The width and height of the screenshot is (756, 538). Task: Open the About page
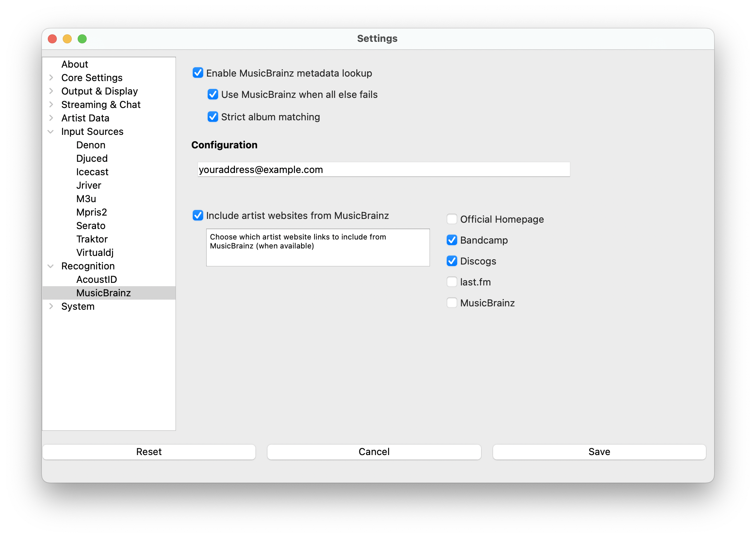tap(75, 64)
